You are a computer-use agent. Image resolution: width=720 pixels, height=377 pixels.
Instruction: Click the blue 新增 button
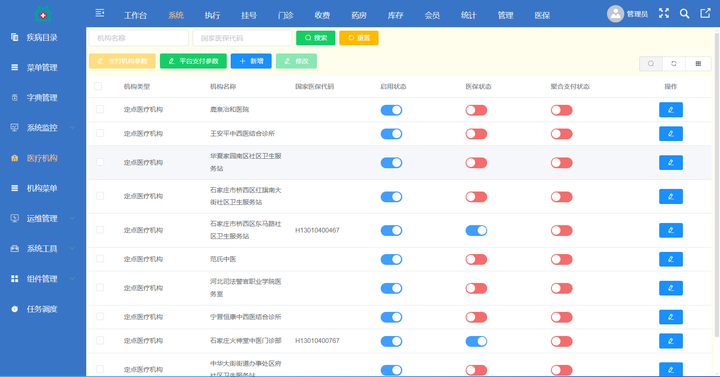[251, 61]
